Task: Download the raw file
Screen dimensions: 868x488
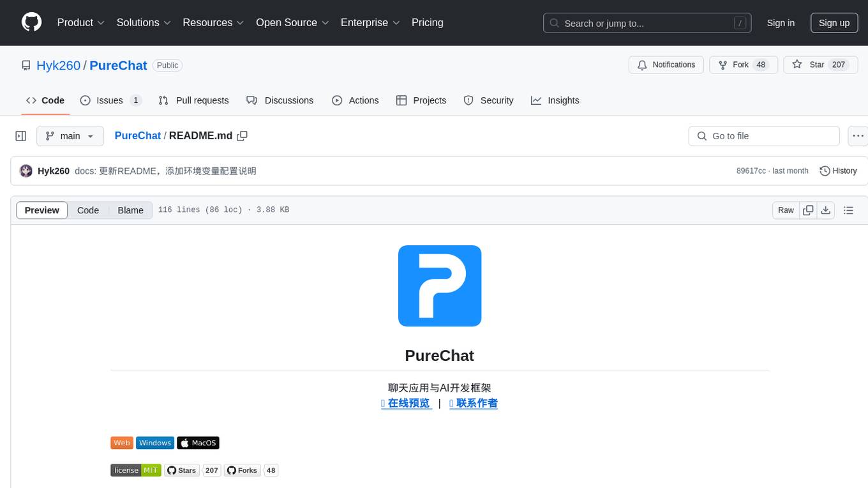Action: coord(826,210)
